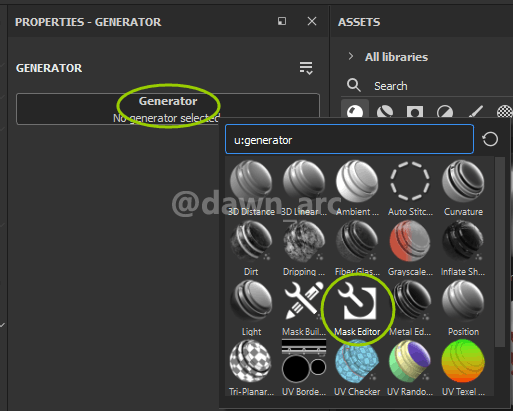The width and height of the screenshot is (513, 411).
Task: Reset the generator search filter
Action: tap(490, 139)
